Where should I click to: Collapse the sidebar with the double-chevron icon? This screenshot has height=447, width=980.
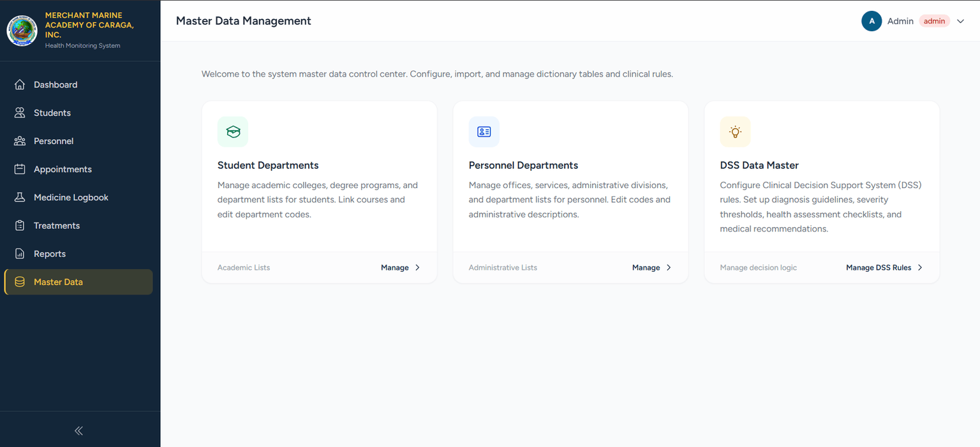(x=79, y=430)
